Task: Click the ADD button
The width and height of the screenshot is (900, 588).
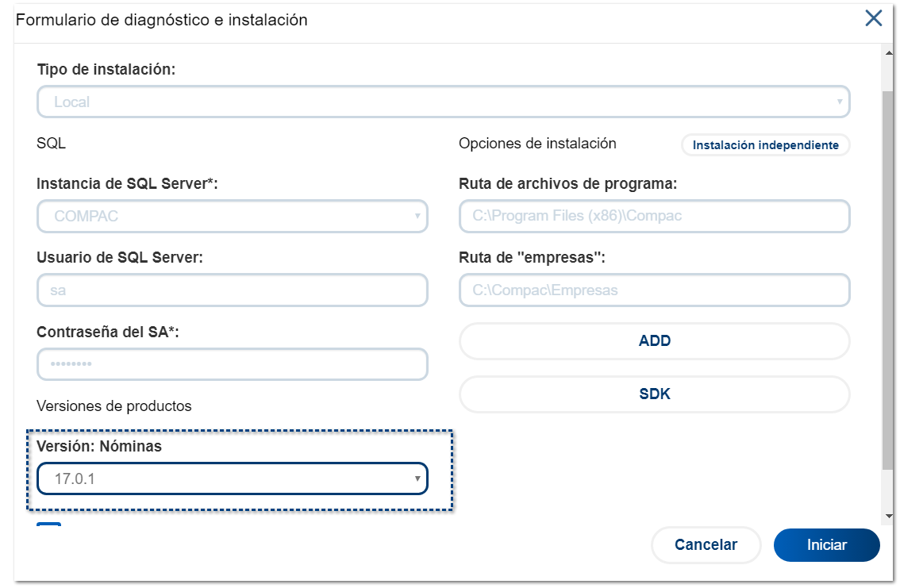Action: coord(654,341)
